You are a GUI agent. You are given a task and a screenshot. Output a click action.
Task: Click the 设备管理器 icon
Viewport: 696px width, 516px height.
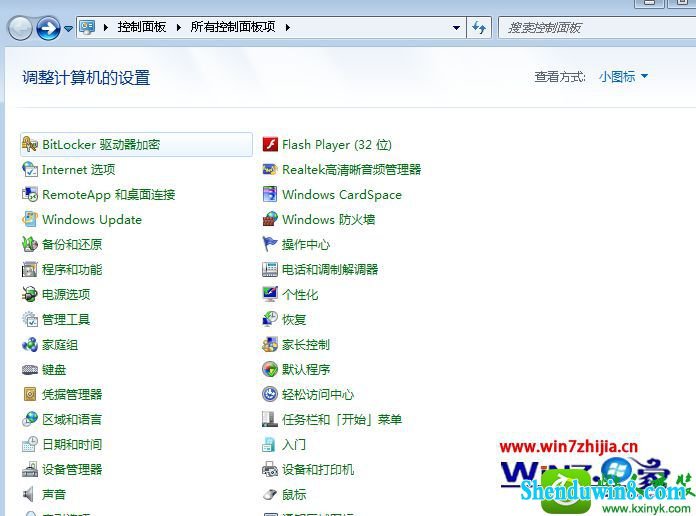click(x=30, y=469)
